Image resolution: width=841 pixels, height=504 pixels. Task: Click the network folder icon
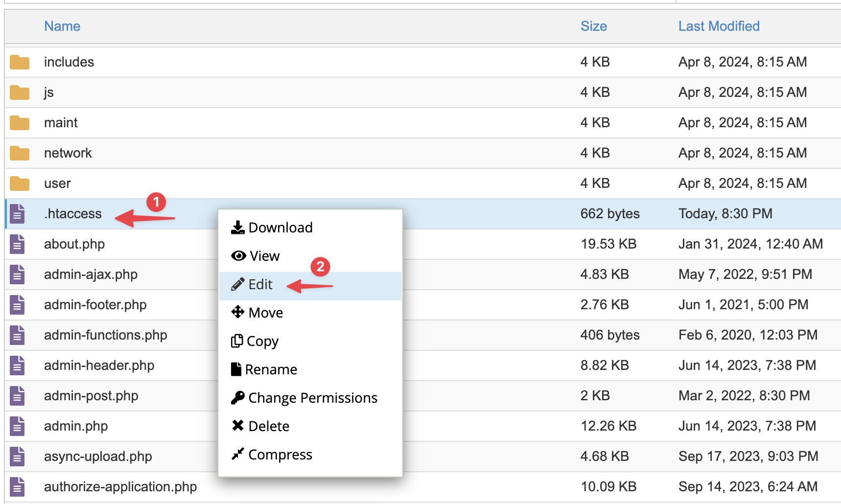tap(20, 153)
